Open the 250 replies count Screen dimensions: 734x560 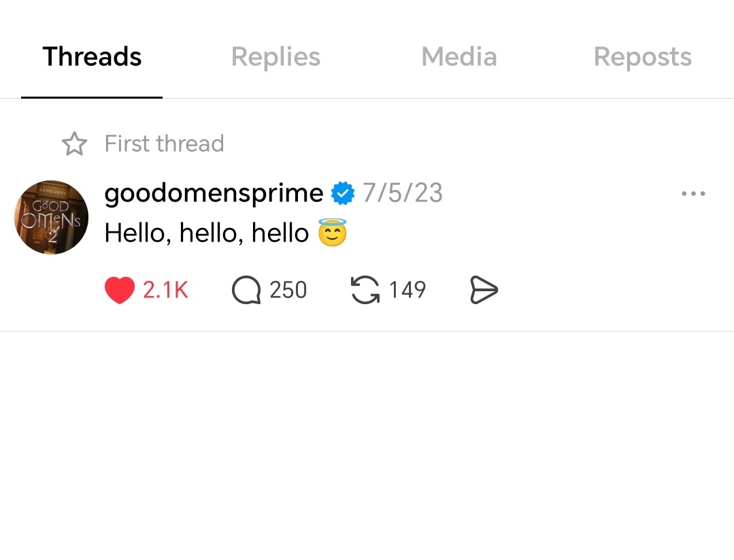click(x=288, y=291)
